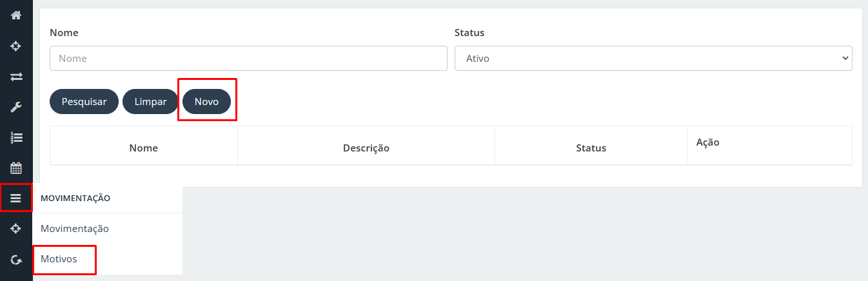This screenshot has height=281, width=868.
Task: Open the wrench tools icon
Action: (16, 107)
